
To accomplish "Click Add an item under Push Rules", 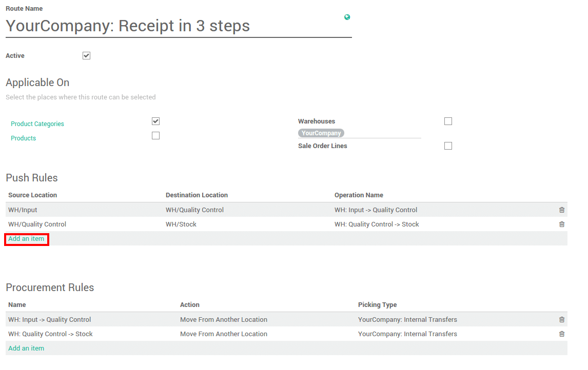I will click(x=26, y=238).
